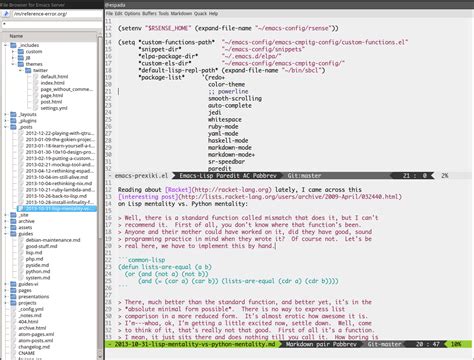Collapse the themes folder in the tree
The width and height of the screenshot is (474, 360).
[x=13, y=64]
